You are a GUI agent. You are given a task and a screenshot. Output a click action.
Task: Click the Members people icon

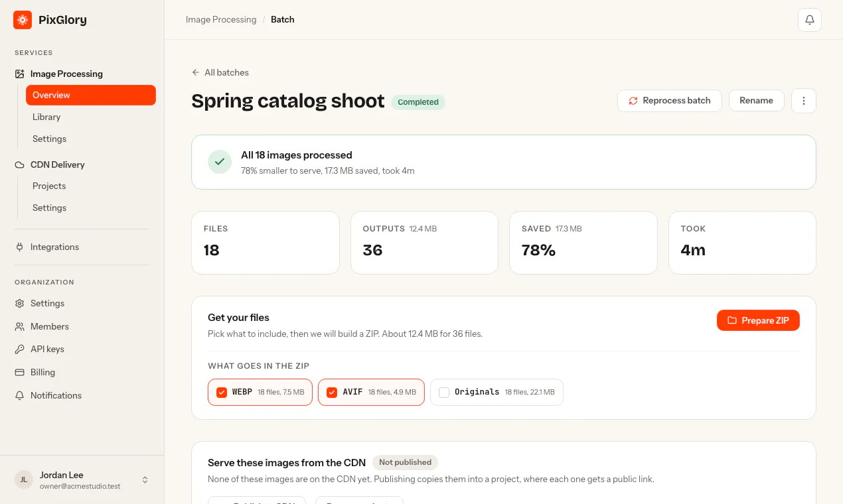tap(20, 326)
